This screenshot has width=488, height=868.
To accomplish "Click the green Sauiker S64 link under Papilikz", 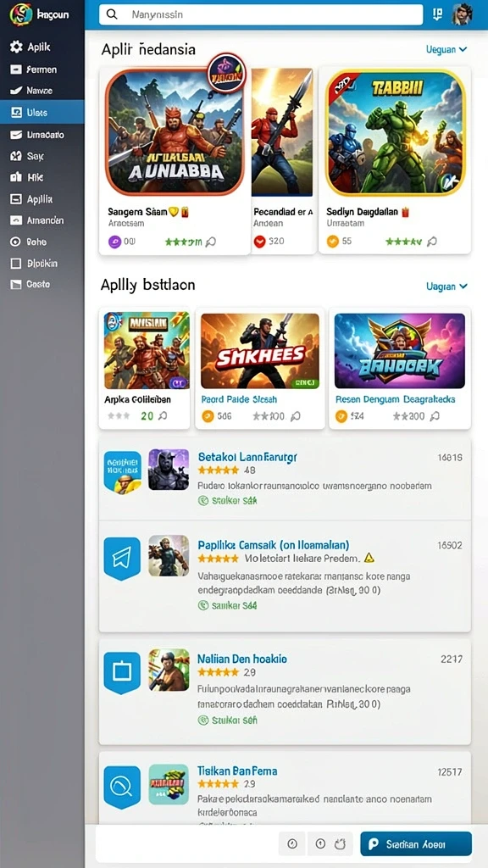I will pyautogui.click(x=227, y=605).
